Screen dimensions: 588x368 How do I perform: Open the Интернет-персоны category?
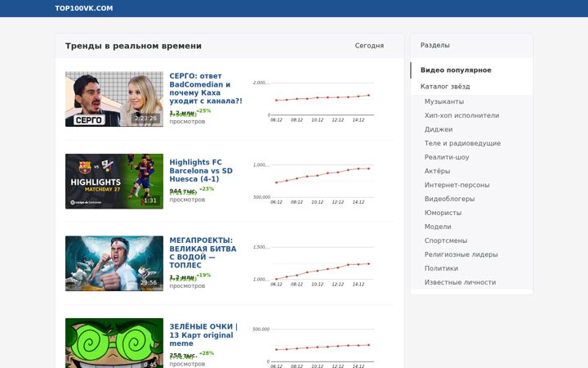point(457,185)
